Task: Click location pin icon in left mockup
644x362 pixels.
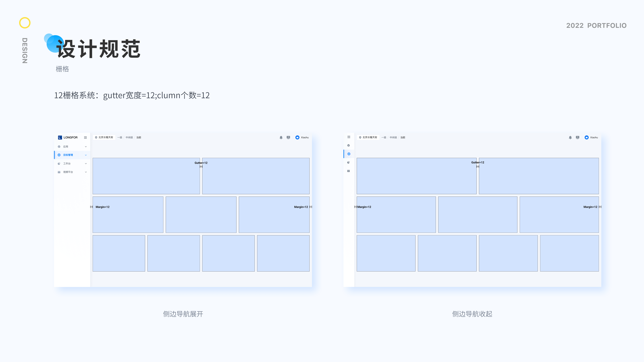Action: click(x=96, y=137)
